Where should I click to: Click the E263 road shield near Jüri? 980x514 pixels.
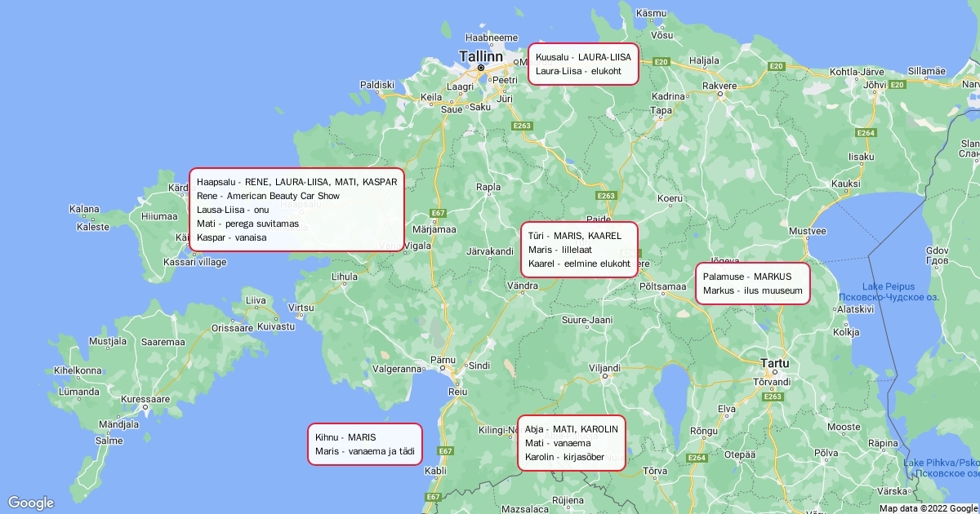tap(522, 126)
